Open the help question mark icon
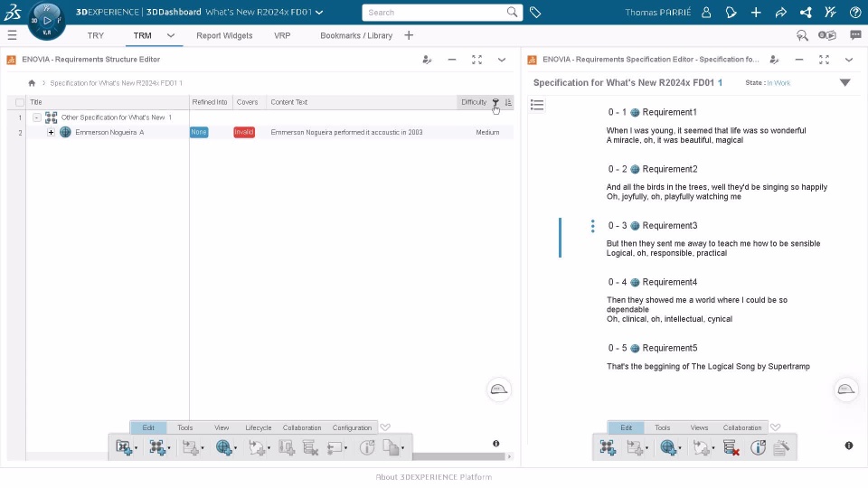Viewport: 868px width, 488px height. [855, 12]
